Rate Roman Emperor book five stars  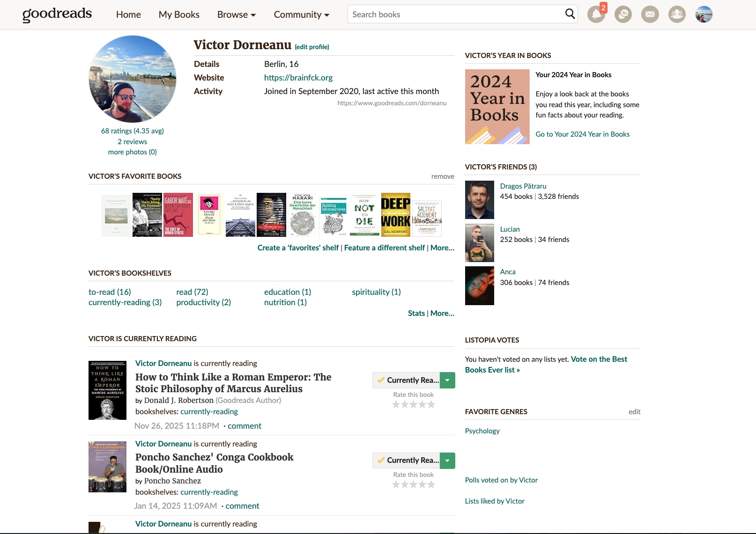[x=431, y=404]
